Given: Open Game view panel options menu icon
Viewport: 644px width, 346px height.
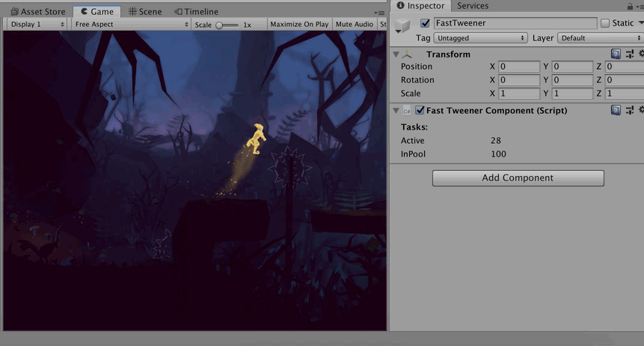Looking at the screenshot, I should click(x=379, y=13).
